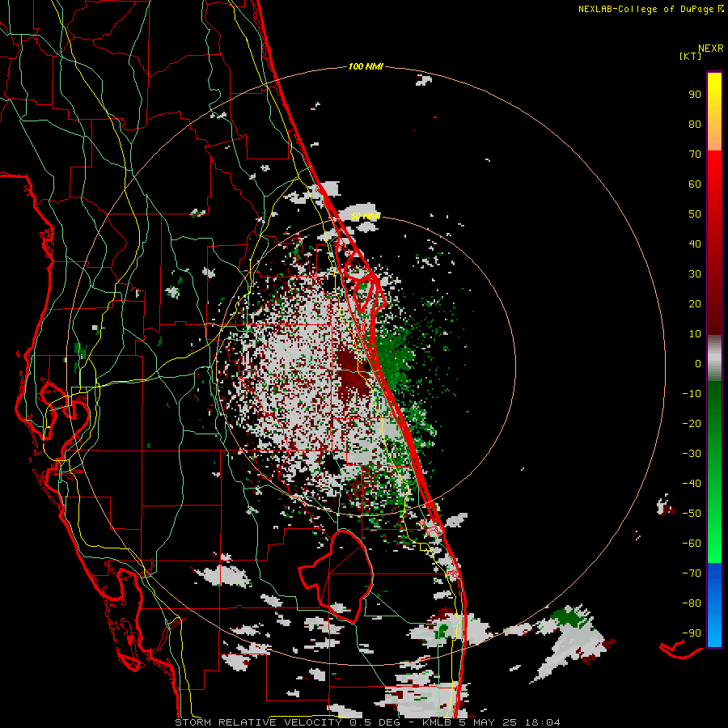Click the [KT] units label
Screen dimensions: 728x728
pyautogui.click(x=691, y=57)
